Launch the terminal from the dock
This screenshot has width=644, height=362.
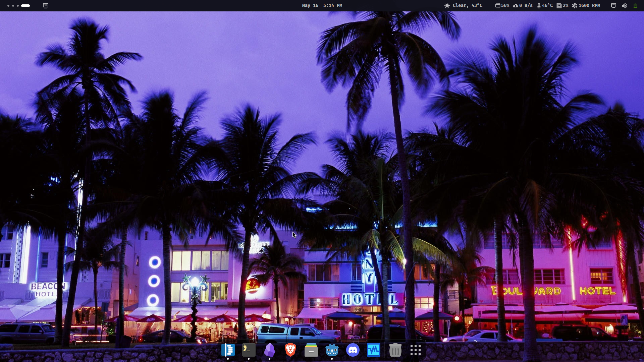249,350
